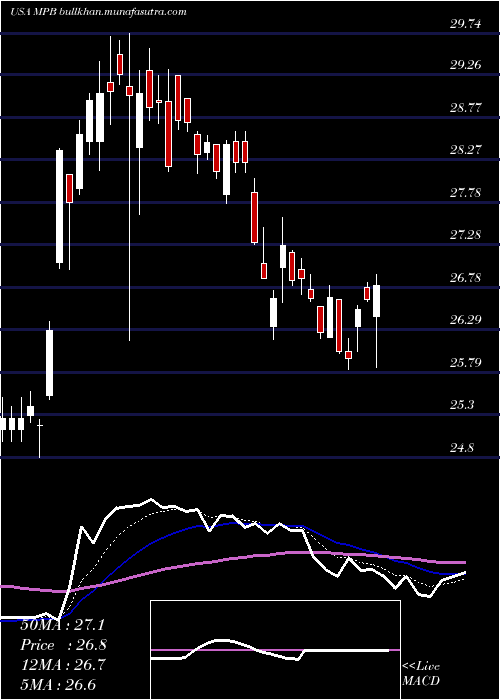Click the 12MA : 26.7 readout
Screen dimensions: 500x700
point(62,665)
